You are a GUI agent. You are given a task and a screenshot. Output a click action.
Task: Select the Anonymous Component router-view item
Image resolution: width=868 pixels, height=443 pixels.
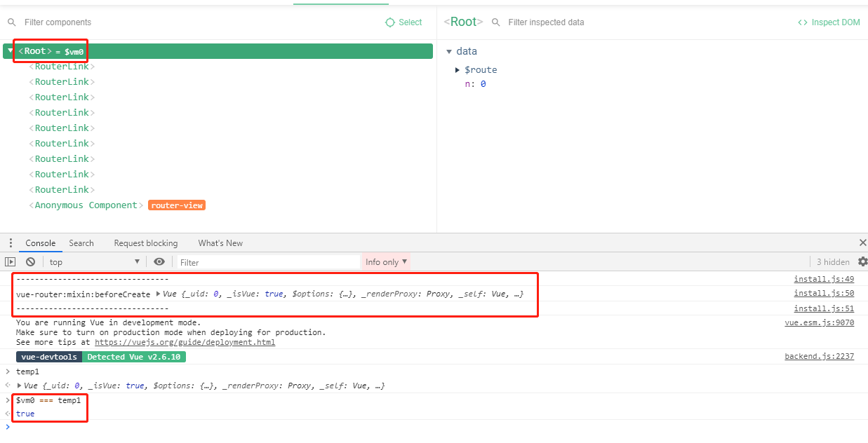(x=86, y=205)
